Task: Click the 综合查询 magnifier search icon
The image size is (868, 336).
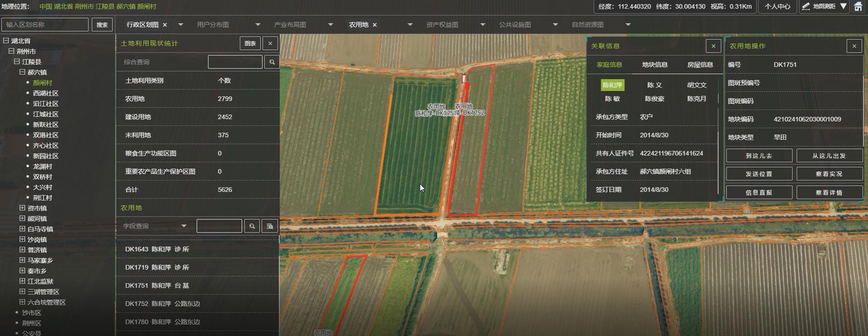Action: 272,62
